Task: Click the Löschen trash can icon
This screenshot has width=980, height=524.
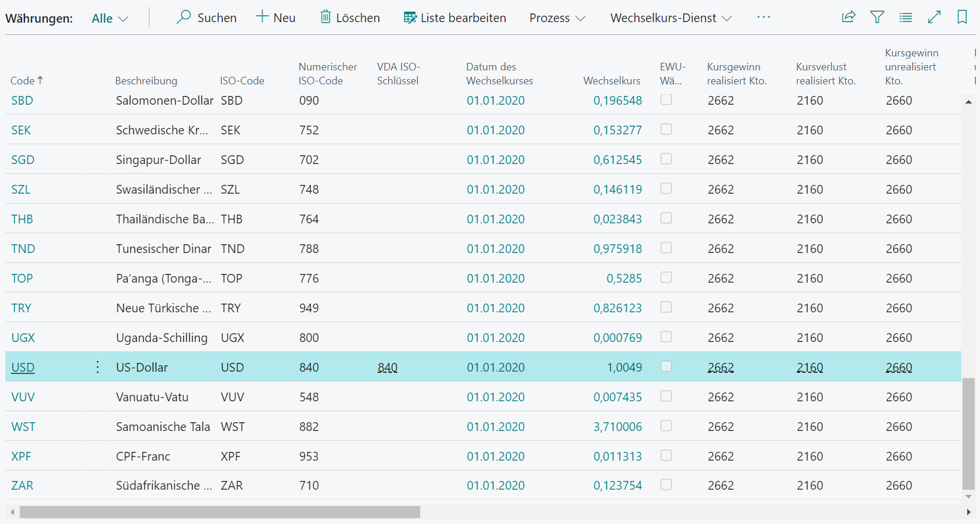Action: (x=326, y=17)
